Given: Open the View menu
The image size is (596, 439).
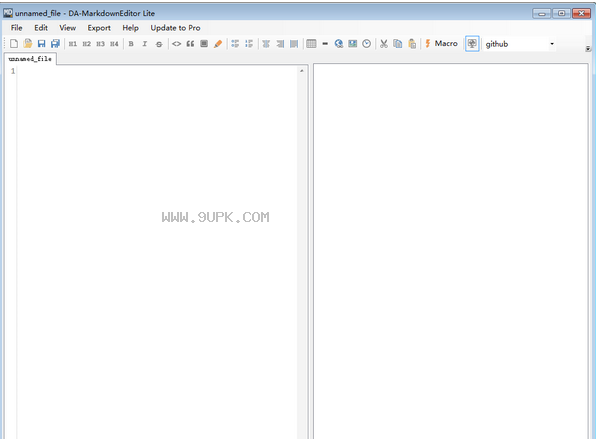Looking at the screenshot, I should tap(68, 28).
